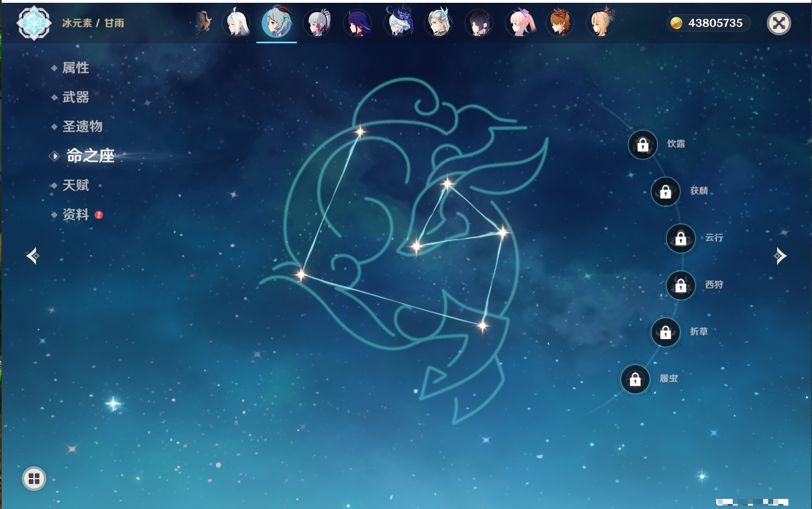This screenshot has height=509, width=812.
Task: Open the 属性 attributes page
Action: pos(75,68)
